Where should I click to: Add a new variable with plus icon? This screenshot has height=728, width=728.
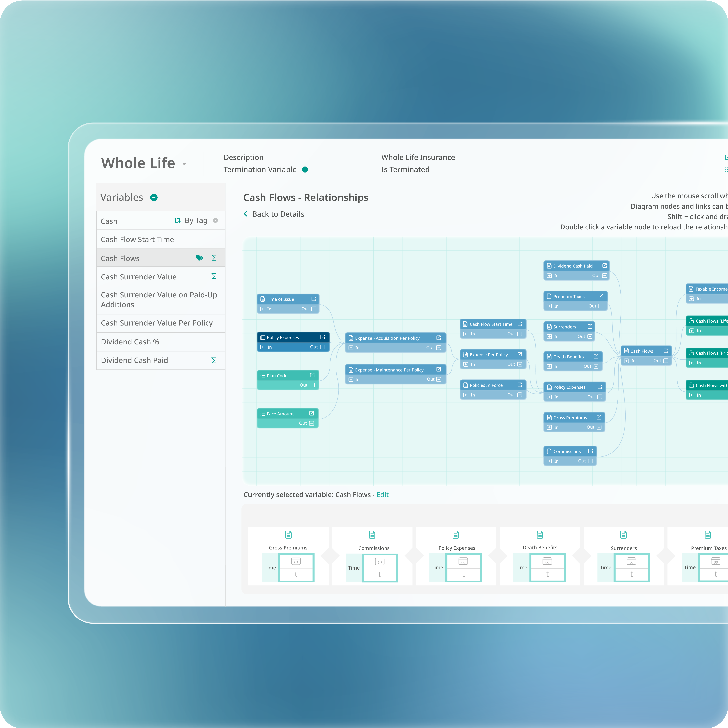click(x=154, y=197)
